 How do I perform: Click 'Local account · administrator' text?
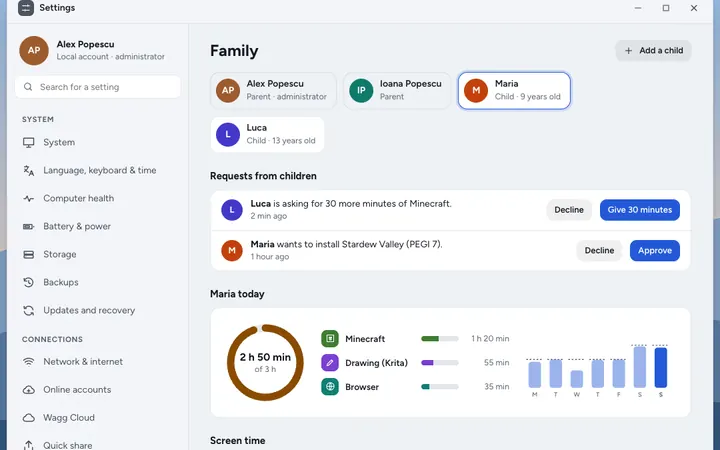110,57
